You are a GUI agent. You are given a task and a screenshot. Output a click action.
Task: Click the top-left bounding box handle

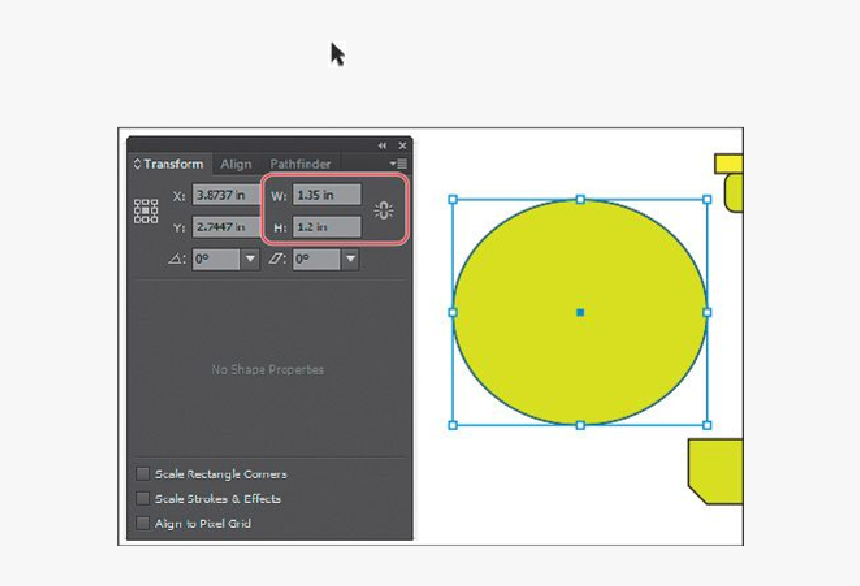pos(453,200)
